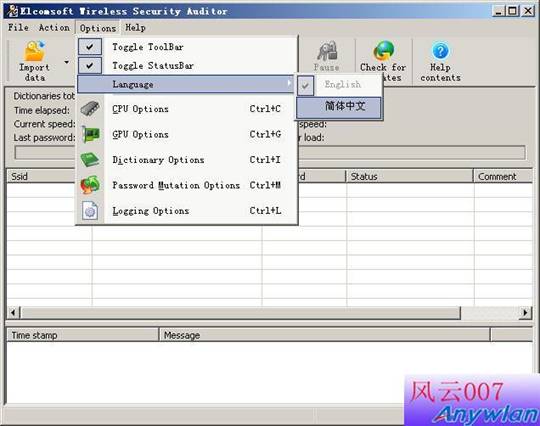Select Toggle ToolBar menu entry text
The height and width of the screenshot is (426, 540).
[x=148, y=47]
